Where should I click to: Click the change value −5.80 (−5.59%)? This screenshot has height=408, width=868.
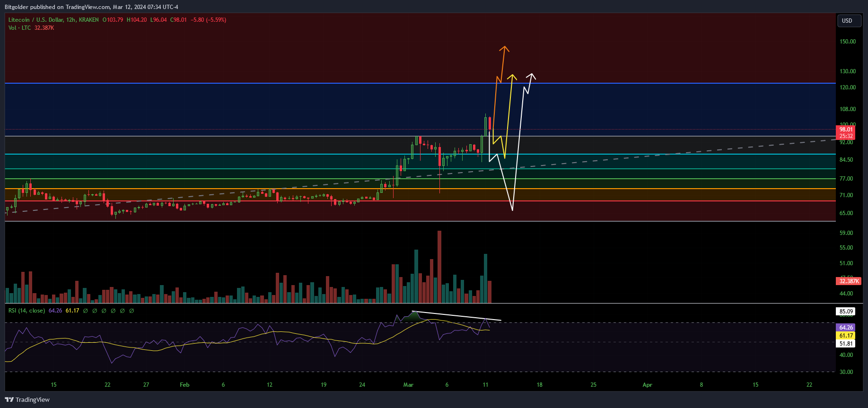pyautogui.click(x=209, y=20)
